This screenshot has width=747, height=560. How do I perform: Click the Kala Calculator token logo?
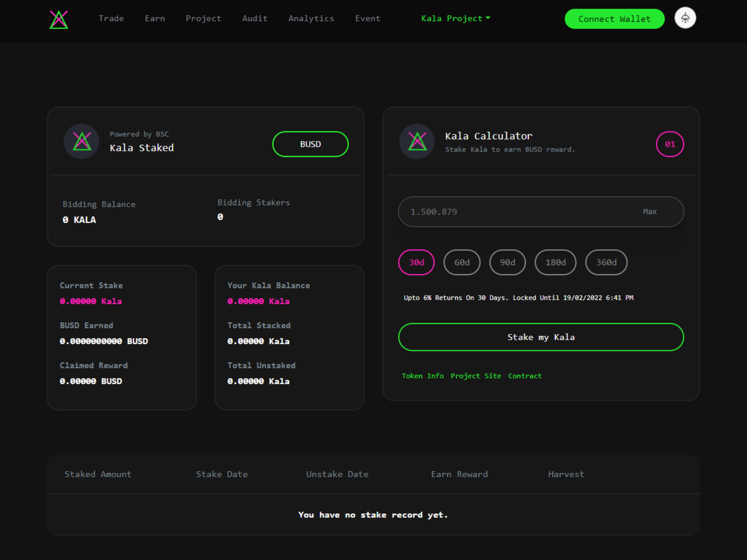tap(417, 141)
